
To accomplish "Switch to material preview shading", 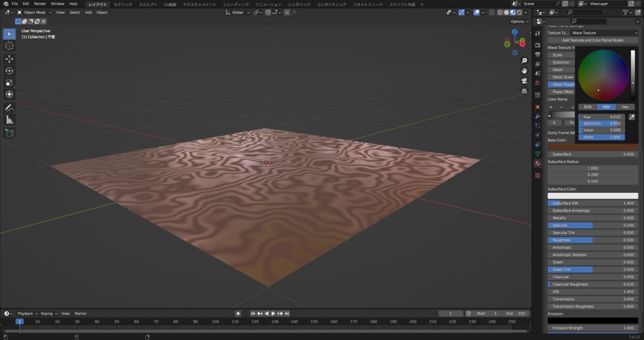I will coord(513,13).
